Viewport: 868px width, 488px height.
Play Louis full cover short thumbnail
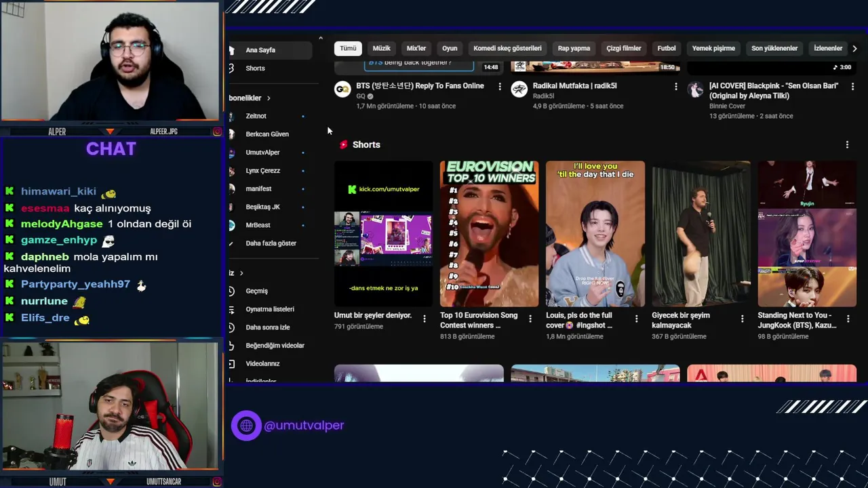tap(595, 234)
